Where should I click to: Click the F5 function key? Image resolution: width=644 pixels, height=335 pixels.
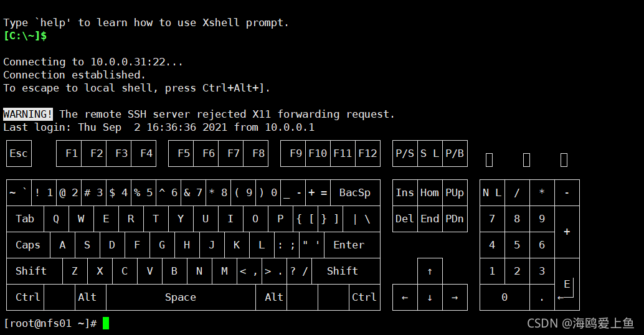point(181,154)
